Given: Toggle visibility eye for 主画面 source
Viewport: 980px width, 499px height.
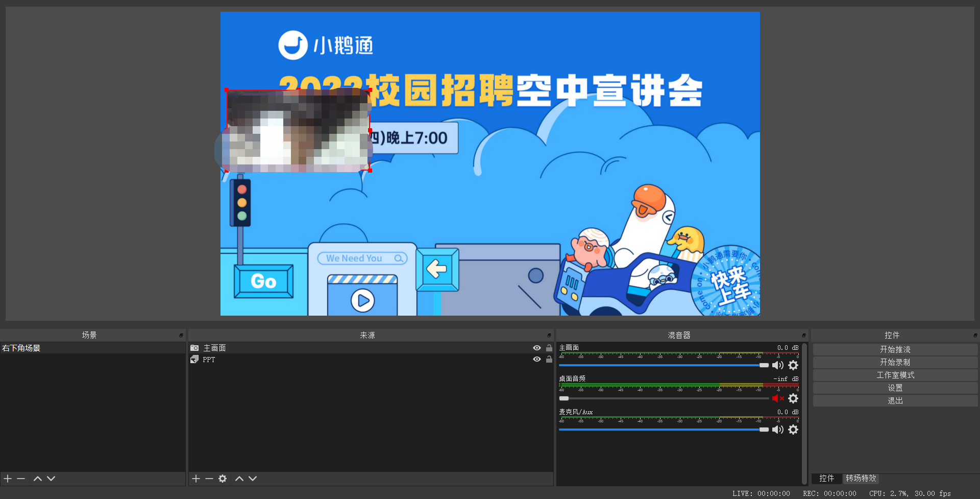Looking at the screenshot, I should (x=537, y=348).
